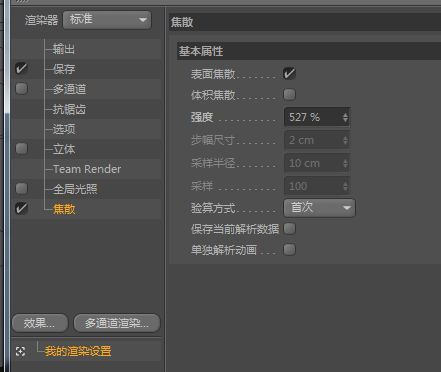Click the 采样半径 stepper arrows
The width and height of the screenshot is (441, 372).
click(x=345, y=163)
